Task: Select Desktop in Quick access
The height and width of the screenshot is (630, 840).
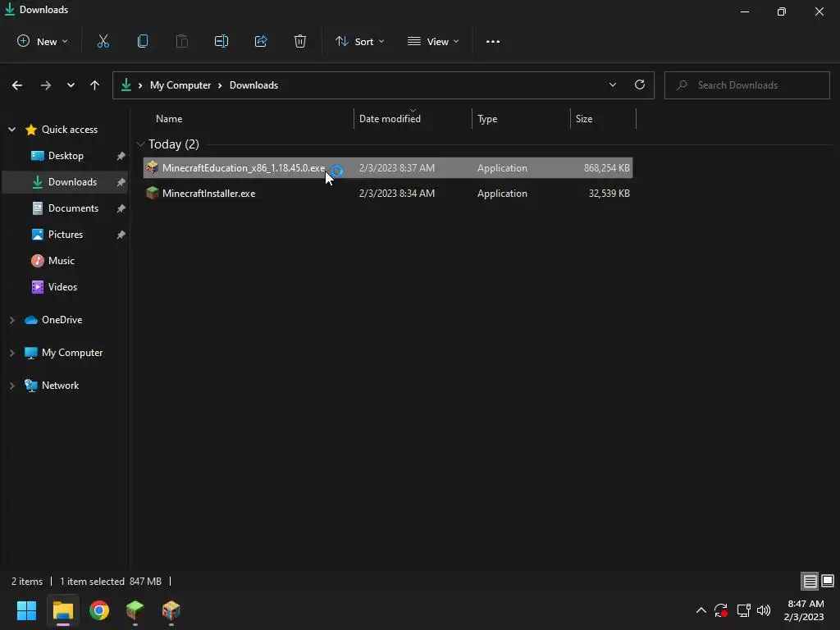Action: (x=66, y=155)
